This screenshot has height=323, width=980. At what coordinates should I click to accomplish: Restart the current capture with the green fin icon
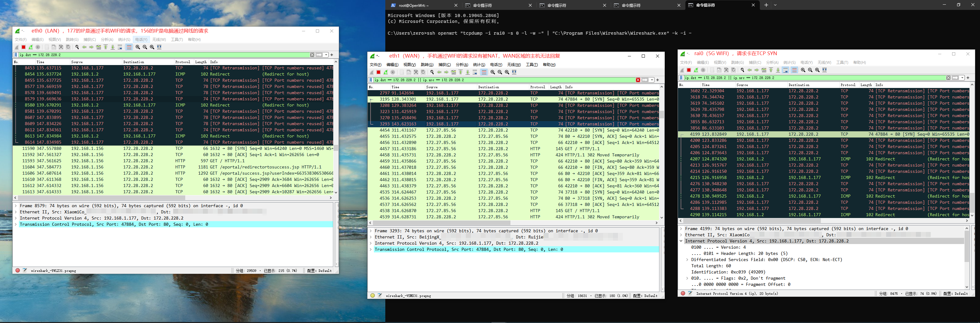coord(31,47)
